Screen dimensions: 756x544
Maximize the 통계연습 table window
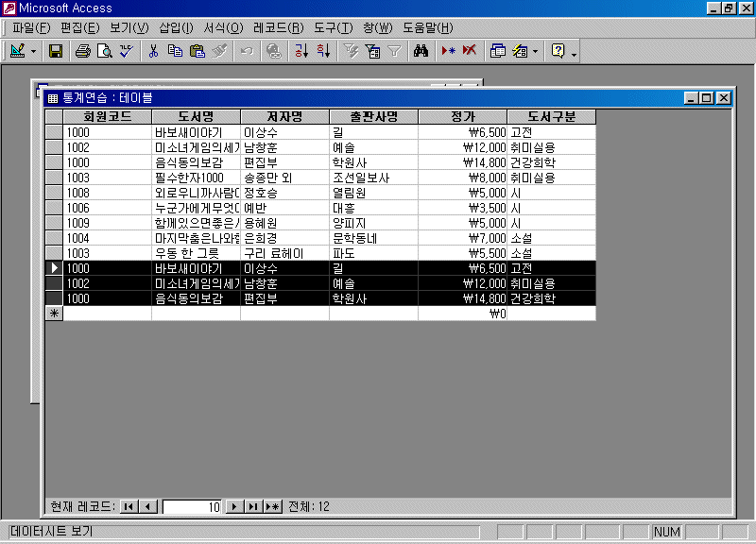pyautogui.click(x=707, y=98)
